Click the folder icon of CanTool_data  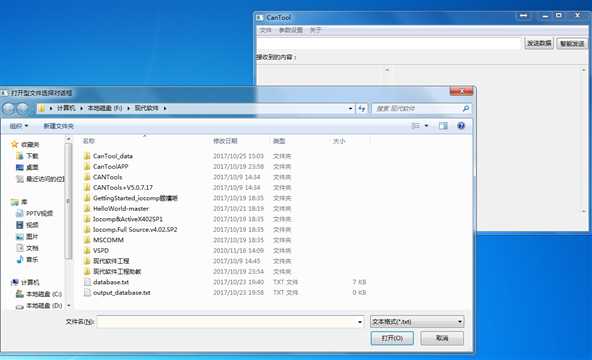click(87, 156)
